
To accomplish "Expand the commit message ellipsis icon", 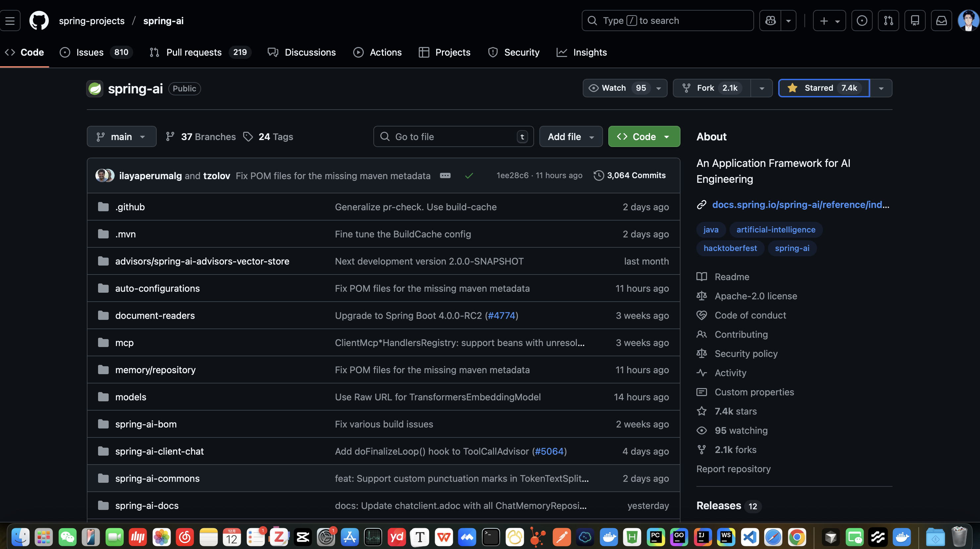I will [445, 175].
